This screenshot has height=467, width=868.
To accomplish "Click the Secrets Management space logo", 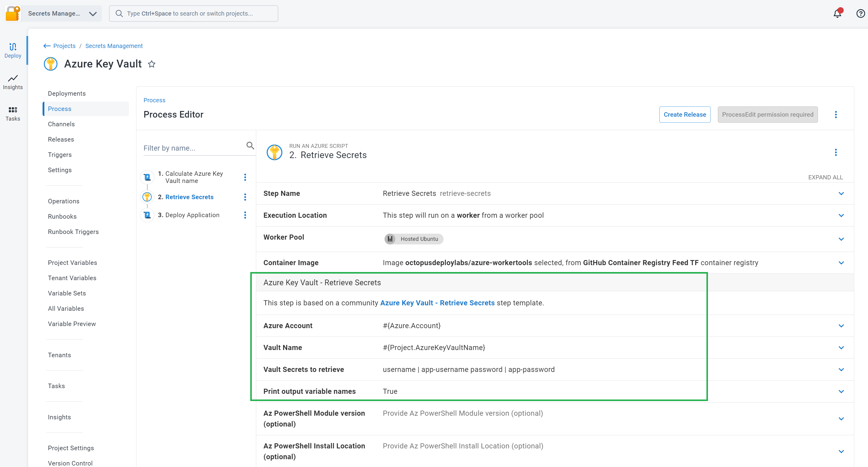I will coord(13,13).
